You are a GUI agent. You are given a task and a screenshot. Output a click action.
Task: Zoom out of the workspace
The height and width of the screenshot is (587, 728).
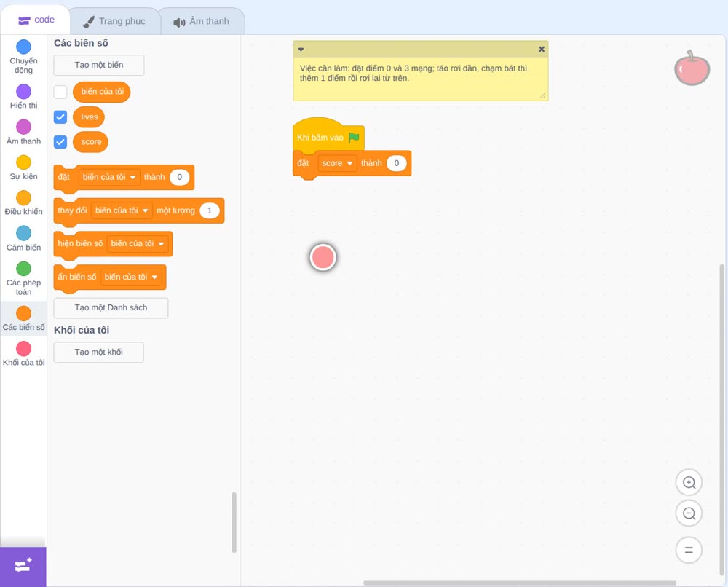[689, 513]
